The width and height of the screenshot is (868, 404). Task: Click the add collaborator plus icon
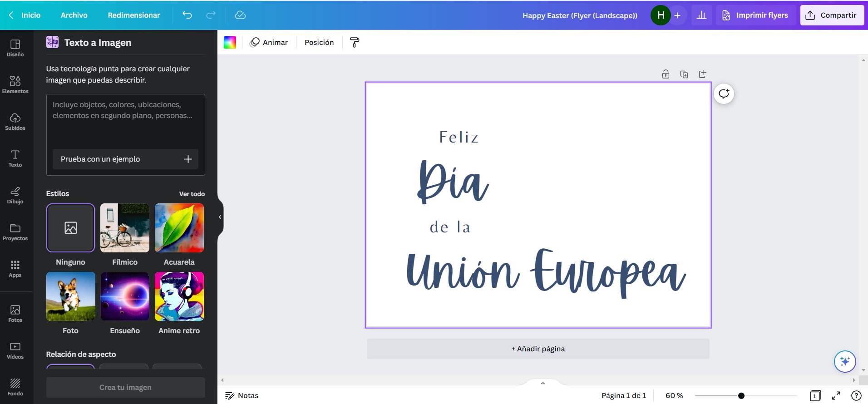coord(677,15)
